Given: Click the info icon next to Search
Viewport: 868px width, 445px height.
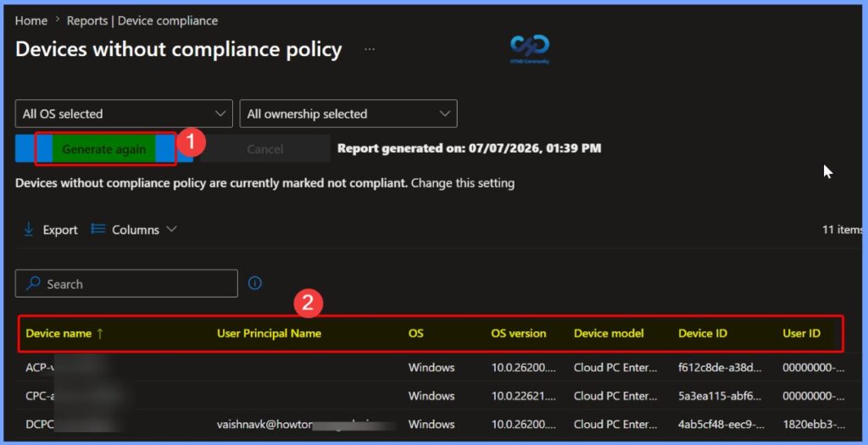Looking at the screenshot, I should pos(254,283).
